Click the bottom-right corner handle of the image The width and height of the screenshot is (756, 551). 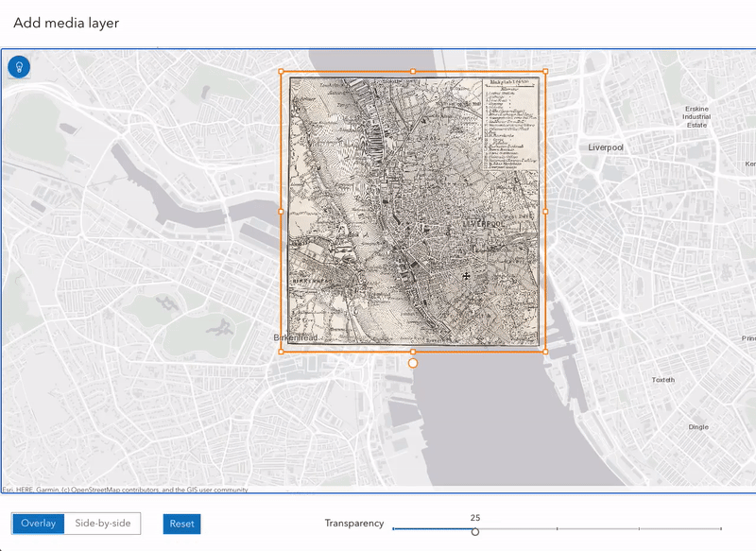coord(545,352)
